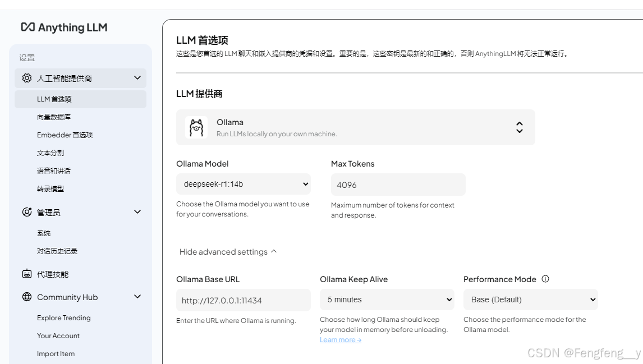643x364 pixels.
Task: Open the Ollama Model dropdown
Action: tap(243, 184)
